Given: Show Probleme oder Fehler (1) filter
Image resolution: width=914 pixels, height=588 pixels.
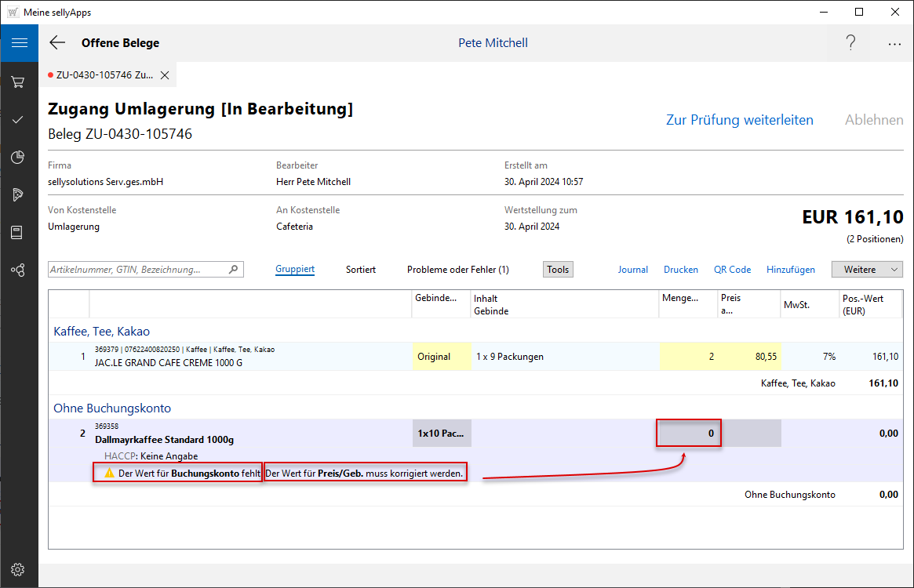Looking at the screenshot, I should 457,269.
